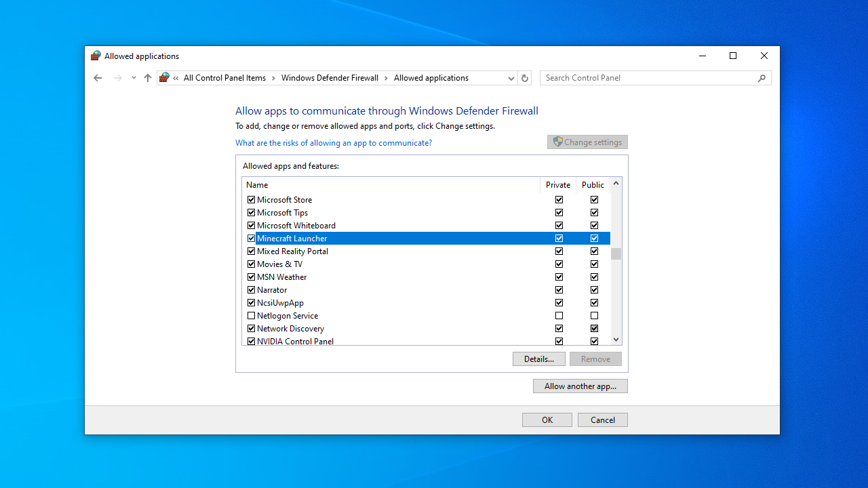
Task: Go to Windows Defender Firewall breadcrumb
Action: (330, 78)
